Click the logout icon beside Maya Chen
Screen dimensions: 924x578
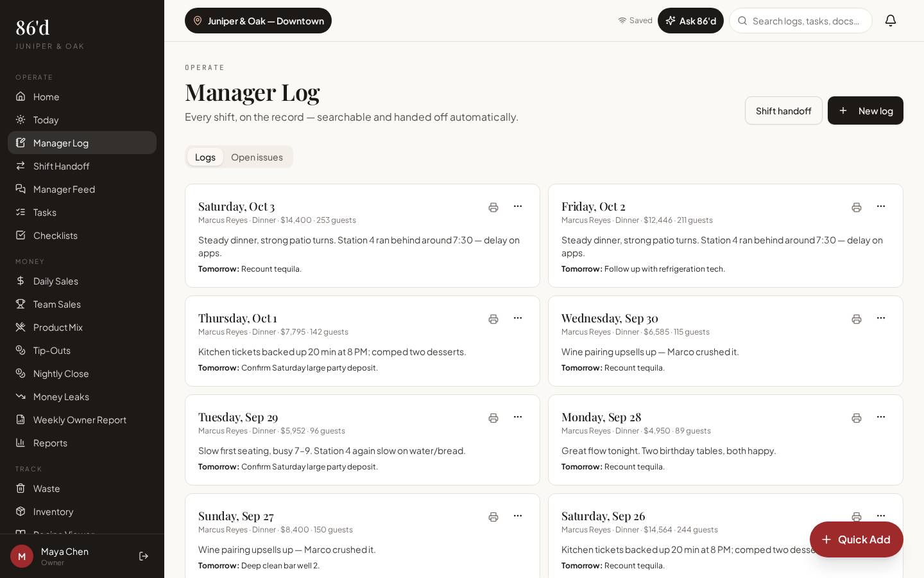144,556
